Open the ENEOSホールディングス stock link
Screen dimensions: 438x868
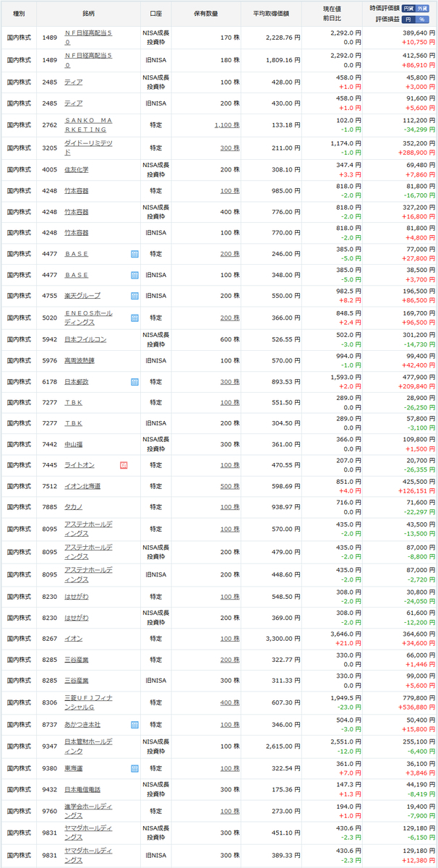coord(88,318)
